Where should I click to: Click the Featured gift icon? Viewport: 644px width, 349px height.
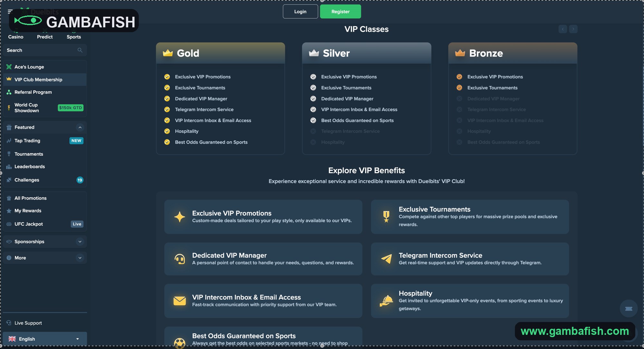click(9, 127)
